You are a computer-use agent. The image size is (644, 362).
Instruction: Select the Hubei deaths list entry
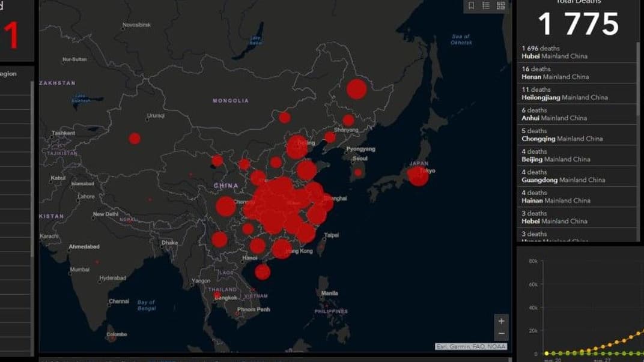[x=577, y=52]
